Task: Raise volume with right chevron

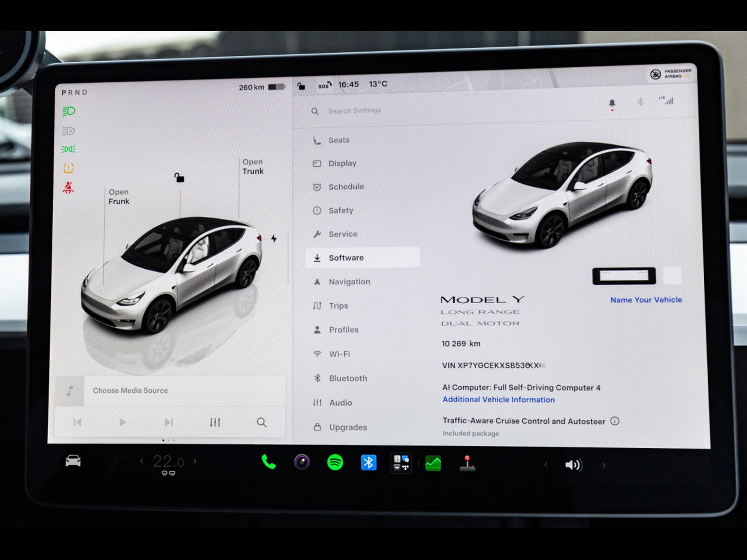Action: [x=604, y=465]
